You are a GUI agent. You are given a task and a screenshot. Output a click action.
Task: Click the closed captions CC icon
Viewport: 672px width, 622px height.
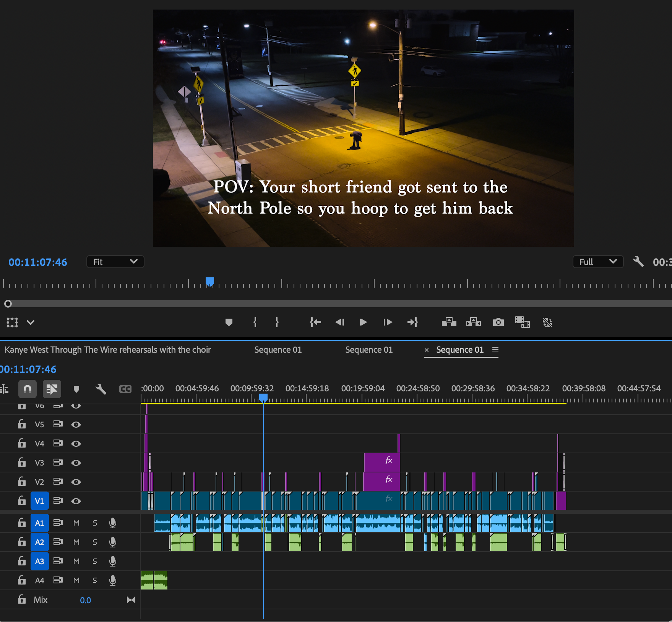(x=125, y=389)
